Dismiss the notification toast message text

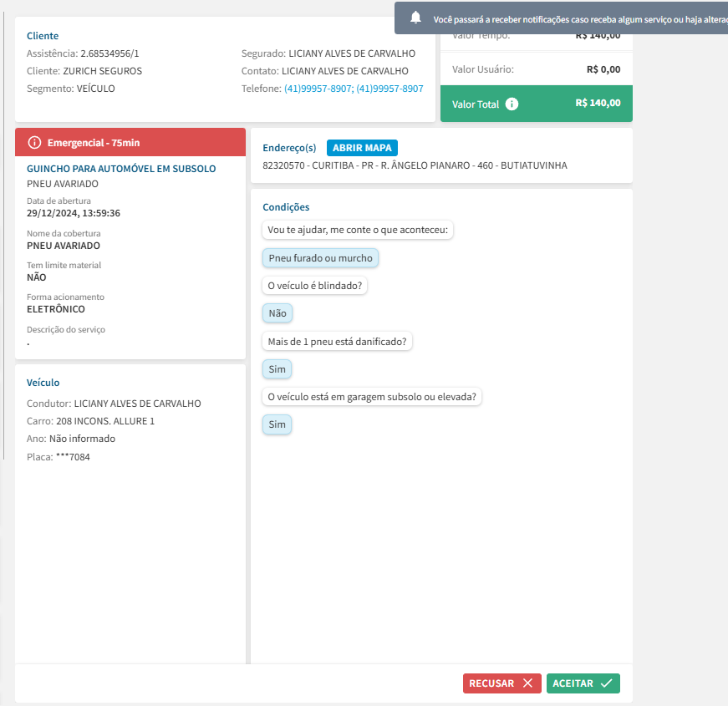coord(577,18)
